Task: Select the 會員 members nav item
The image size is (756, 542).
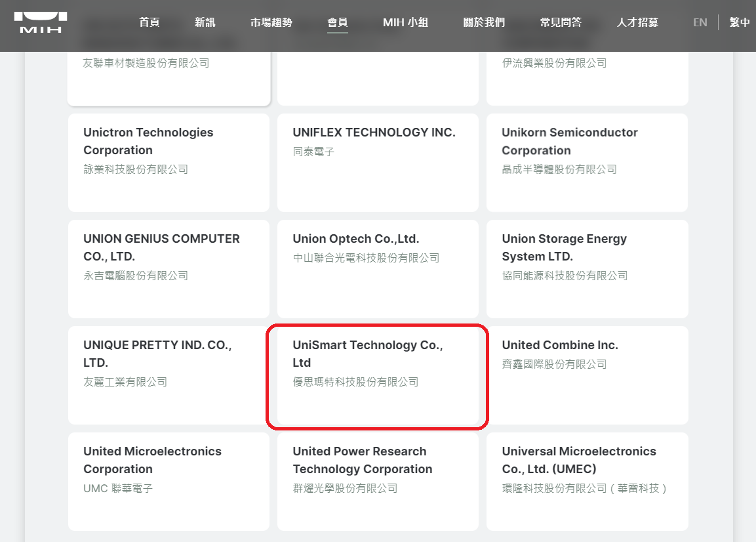Action: click(338, 22)
